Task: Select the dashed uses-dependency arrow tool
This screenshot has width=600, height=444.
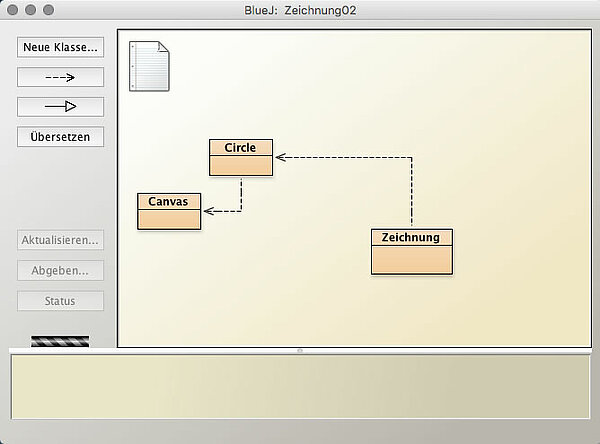Action: [x=60, y=77]
